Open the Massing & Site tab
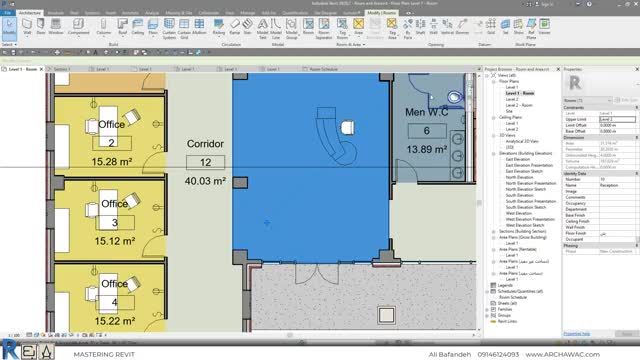The height and width of the screenshot is (360, 640). (179, 13)
